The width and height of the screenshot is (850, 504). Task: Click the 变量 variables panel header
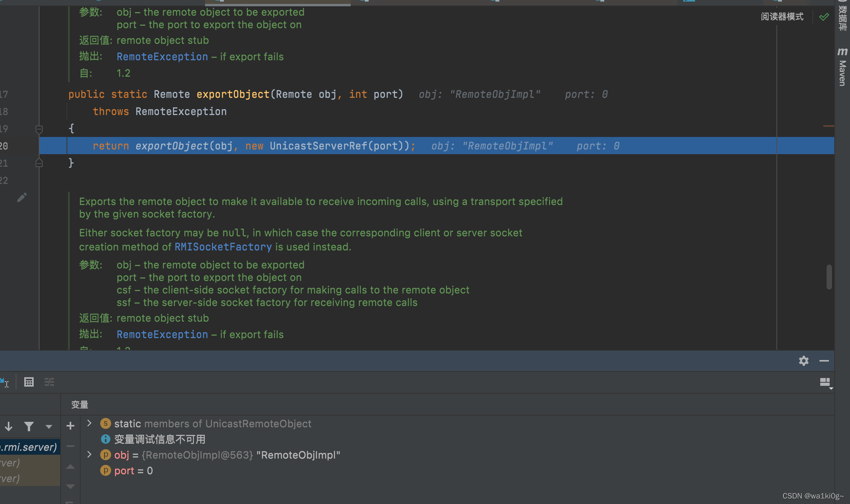coord(79,405)
